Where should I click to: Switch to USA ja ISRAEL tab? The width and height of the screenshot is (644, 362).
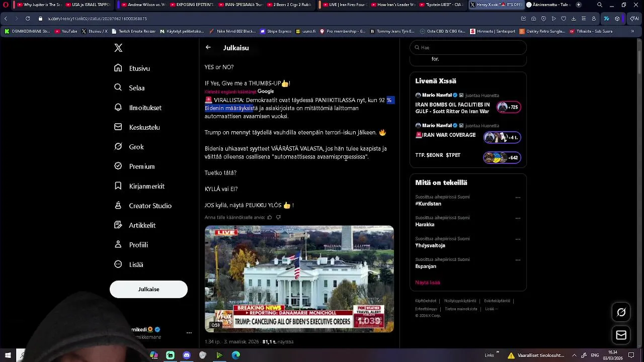88,5
